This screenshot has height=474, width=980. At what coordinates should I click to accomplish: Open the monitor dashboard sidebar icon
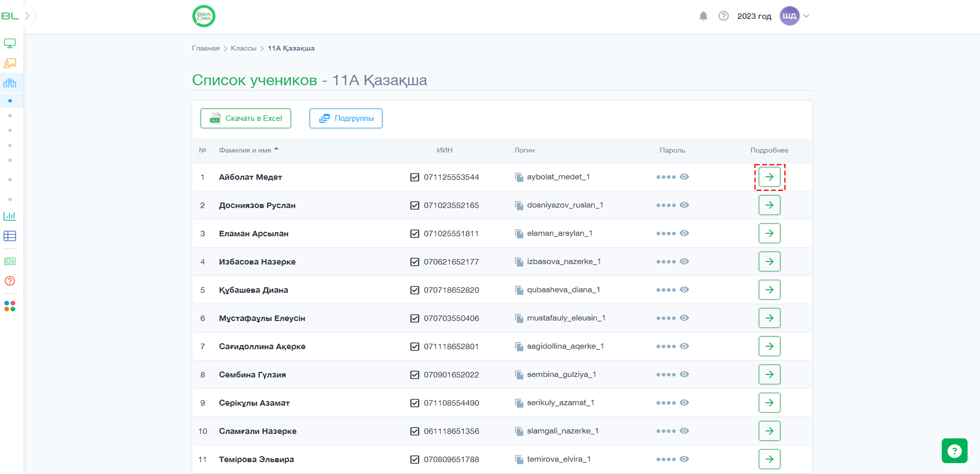tap(9, 43)
